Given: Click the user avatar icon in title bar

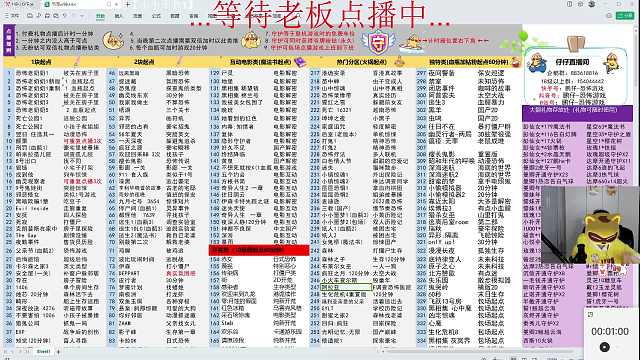Looking at the screenshot, I should 592,4.
